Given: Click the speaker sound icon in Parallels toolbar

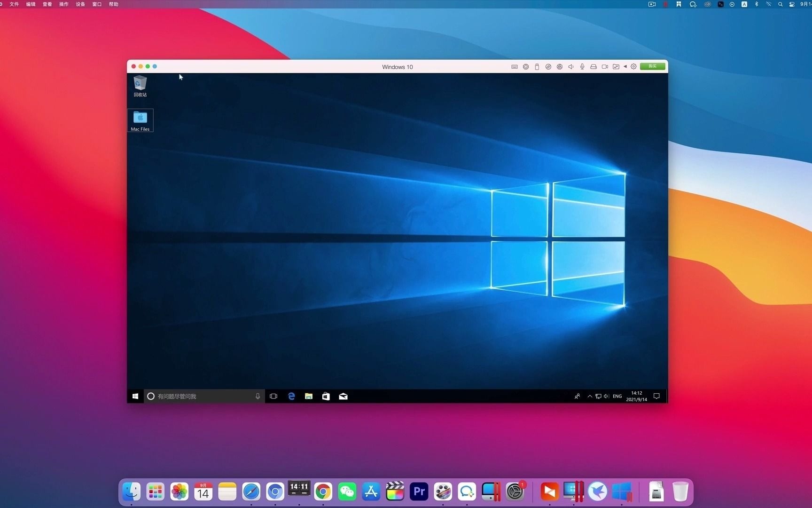Looking at the screenshot, I should tap(571, 67).
